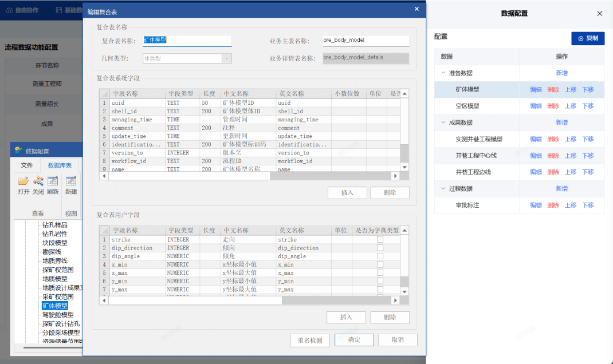The image size is (613, 364).
Task: Click 删除 for 空区模型
Action: [x=553, y=106]
